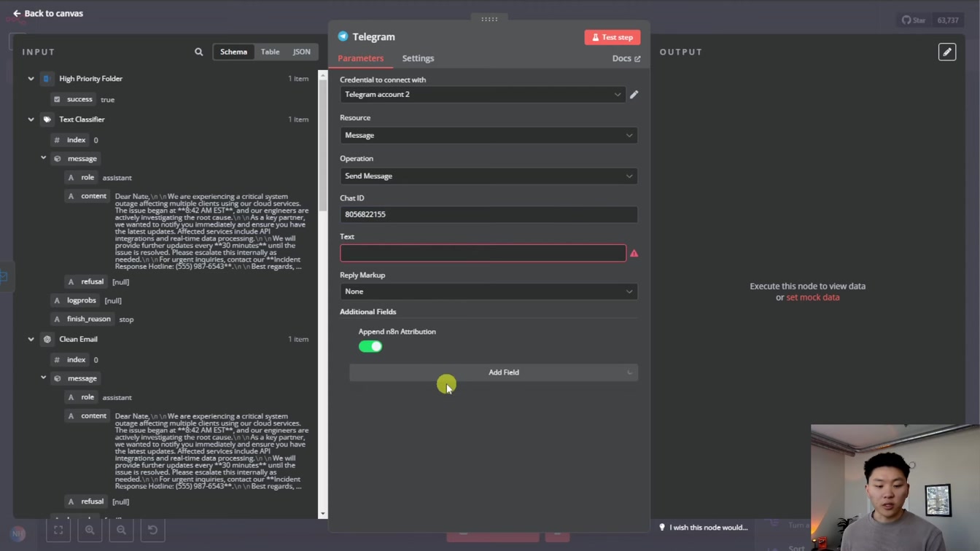Click the Clean Email node icon

tap(47, 339)
